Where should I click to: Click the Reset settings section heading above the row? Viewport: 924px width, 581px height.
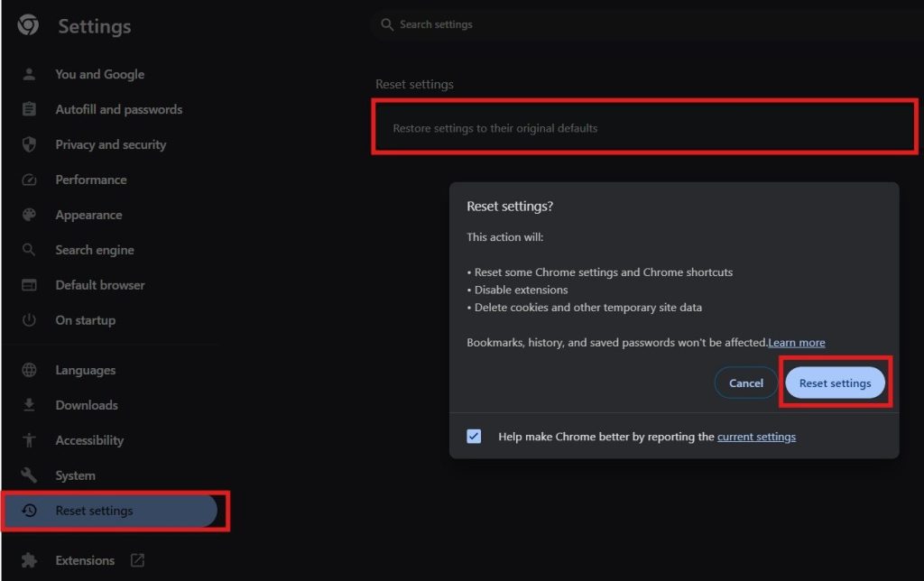(414, 84)
